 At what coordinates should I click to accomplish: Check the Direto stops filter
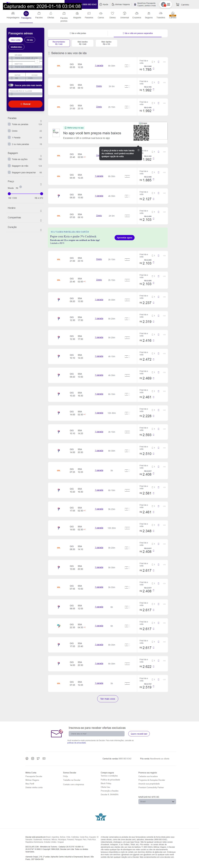coord(9,131)
